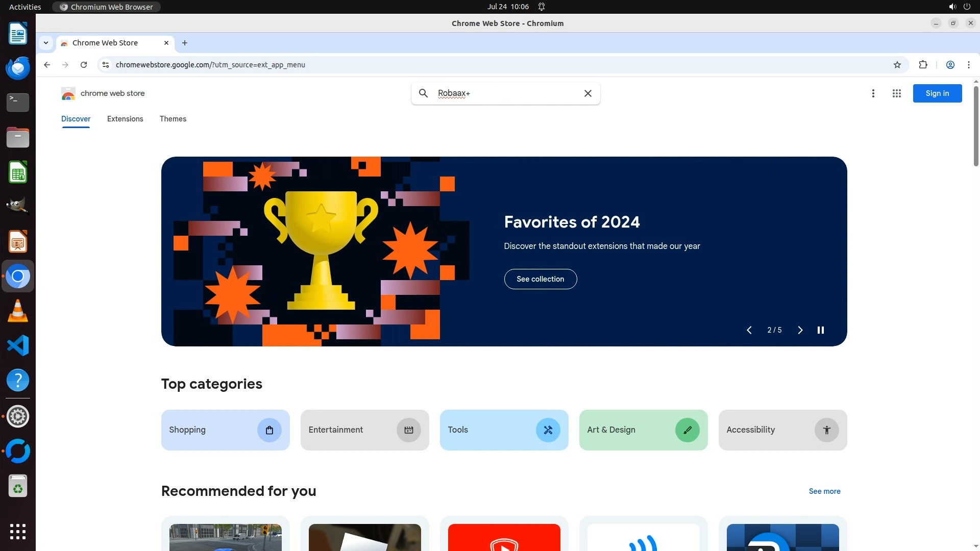The image size is (980, 551).
Task: Open the Extensions puzzle icon
Action: tap(923, 65)
